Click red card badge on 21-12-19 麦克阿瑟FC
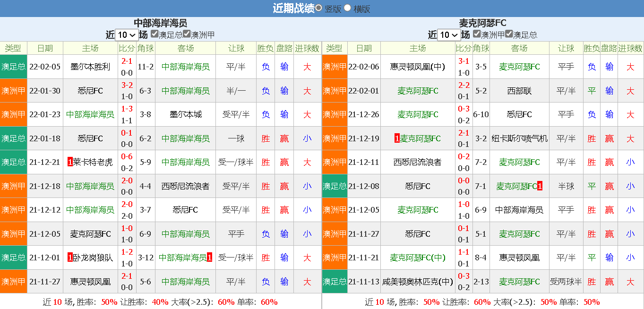This screenshot has height=309, width=644. [x=397, y=138]
